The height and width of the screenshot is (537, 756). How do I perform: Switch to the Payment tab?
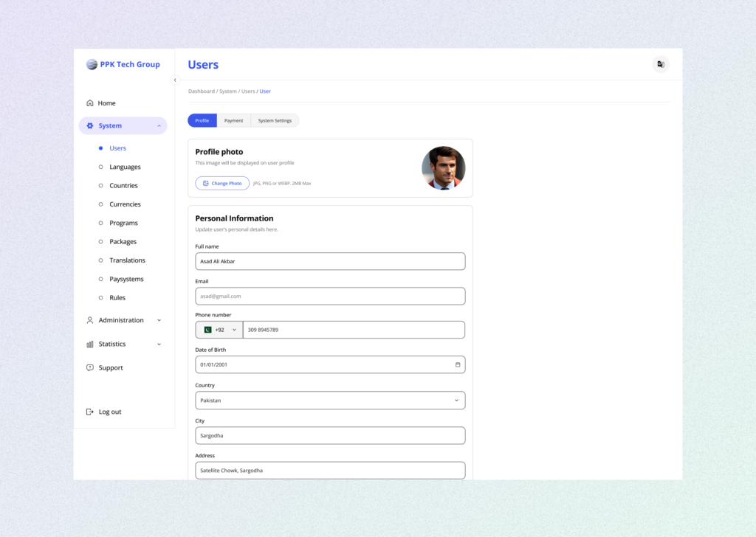tap(233, 121)
